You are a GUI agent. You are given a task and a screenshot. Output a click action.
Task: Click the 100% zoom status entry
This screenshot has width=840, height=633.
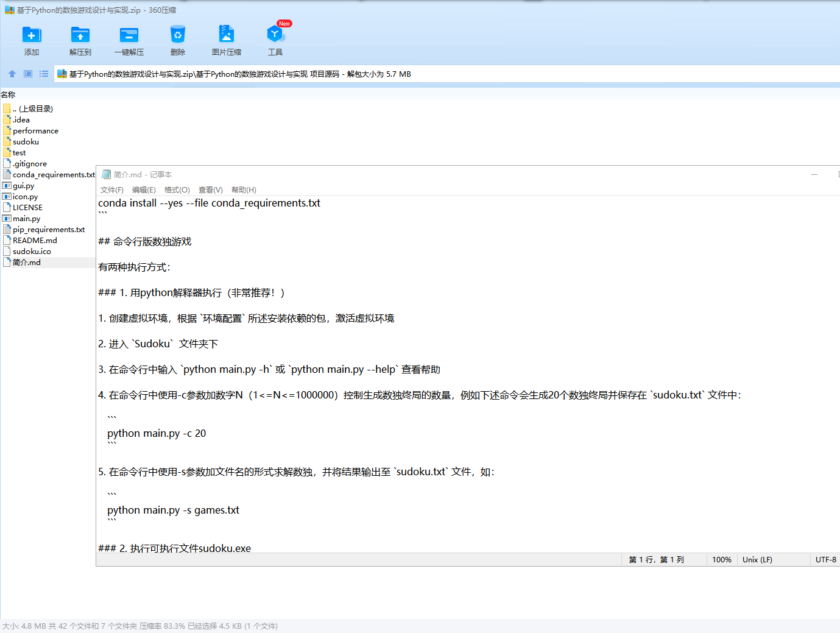coord(722,559)
